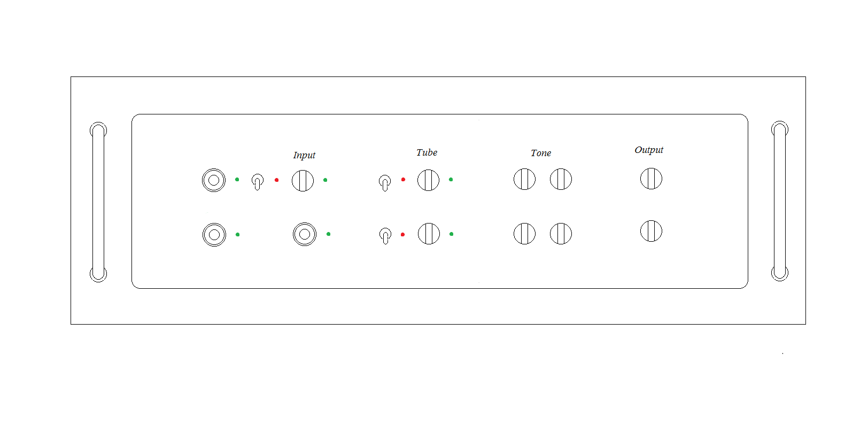Click the upper Tube knob
The image size is (868, 423).
[428, 180]
